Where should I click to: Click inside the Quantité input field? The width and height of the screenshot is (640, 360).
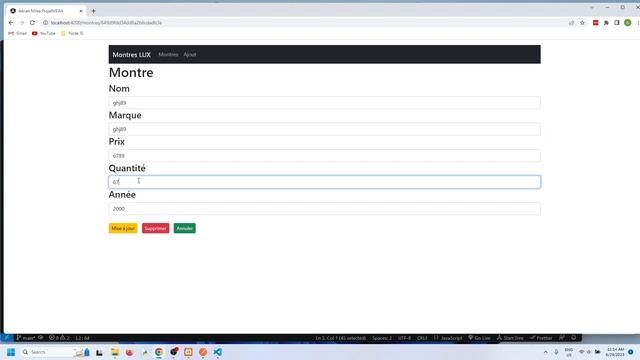pyautogui.click(x=324, y=182)
